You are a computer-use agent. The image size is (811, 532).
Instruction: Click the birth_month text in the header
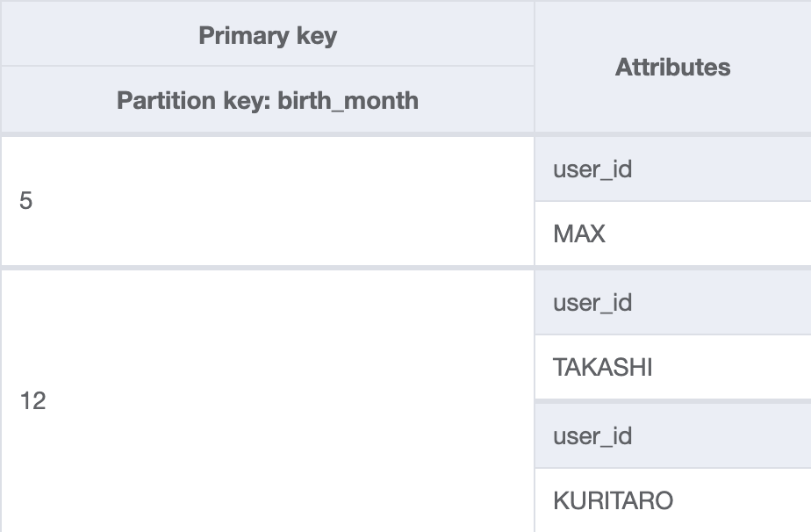coord(348,100)
